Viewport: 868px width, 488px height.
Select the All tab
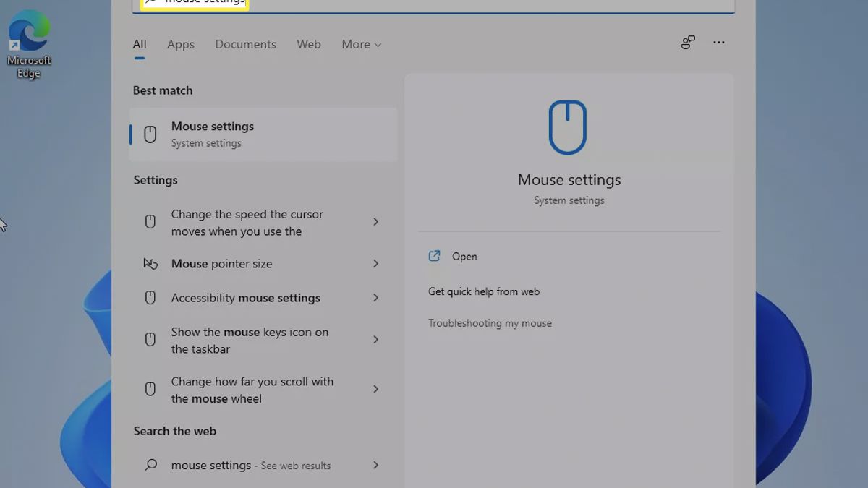click(x=139, y=44)
